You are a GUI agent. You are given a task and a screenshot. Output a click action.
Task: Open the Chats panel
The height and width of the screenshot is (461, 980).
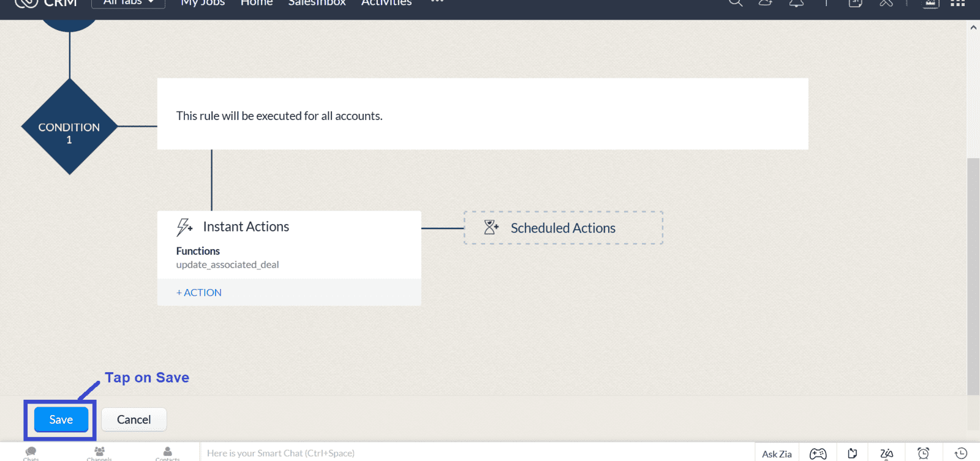(x=31, y=453)
